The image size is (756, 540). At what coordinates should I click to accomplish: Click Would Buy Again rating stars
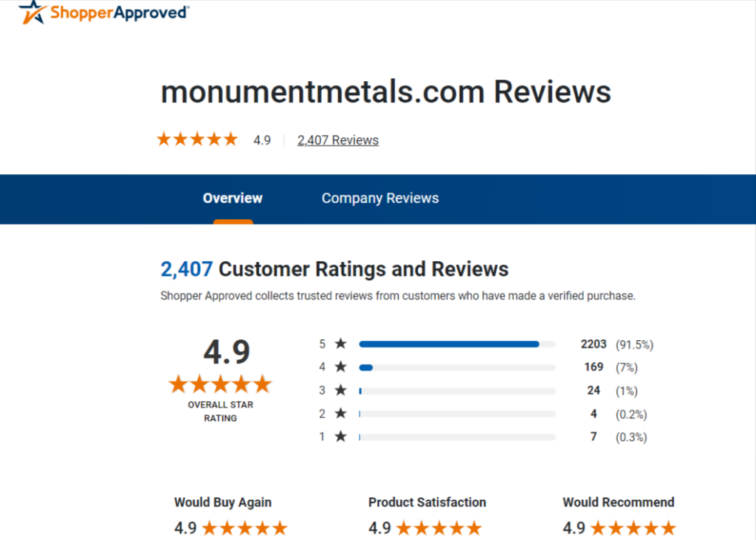click(x=245, y=528)
